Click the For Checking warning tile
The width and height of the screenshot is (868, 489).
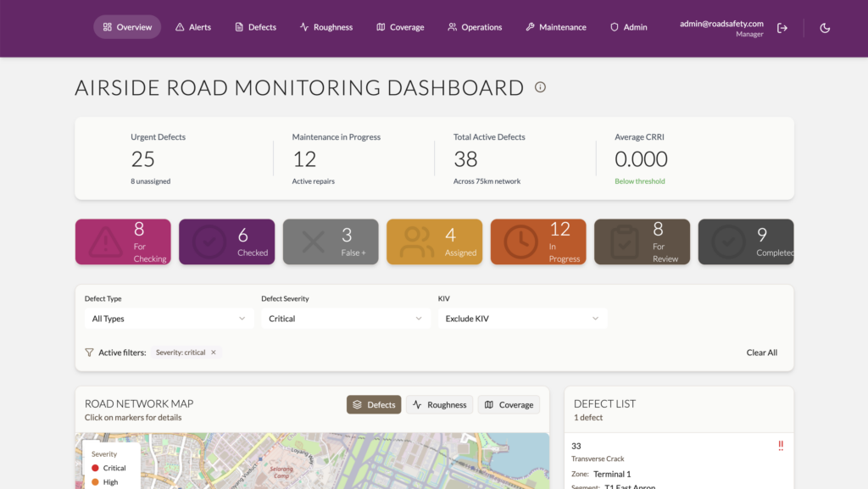[x=123, y=242]
